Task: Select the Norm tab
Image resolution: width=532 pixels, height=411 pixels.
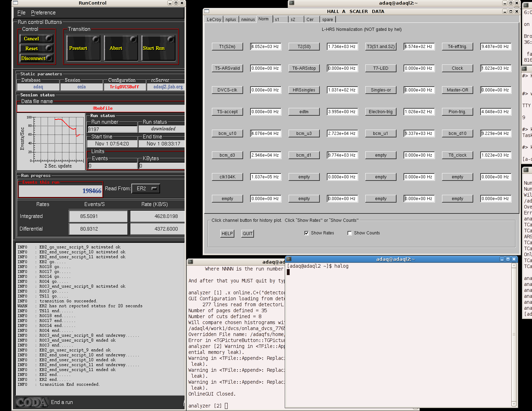Action: (x=264, y=19)
